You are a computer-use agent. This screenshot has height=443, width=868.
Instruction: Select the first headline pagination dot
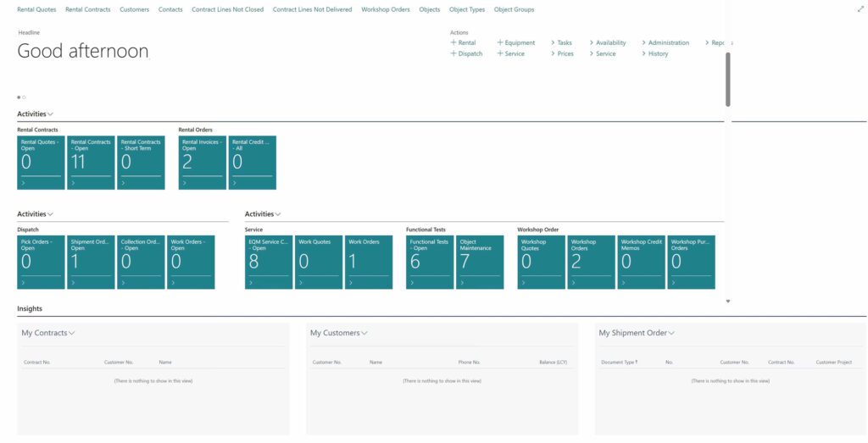(19, 97)
